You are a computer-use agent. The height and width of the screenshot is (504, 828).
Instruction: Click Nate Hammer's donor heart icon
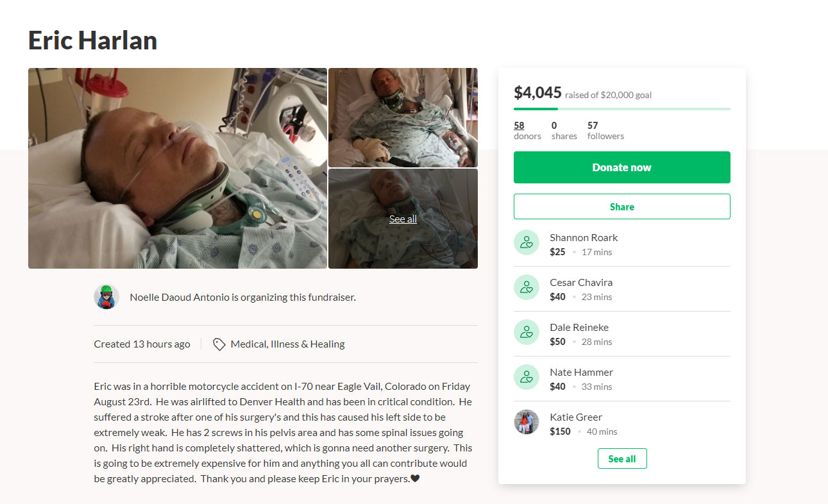527,377
